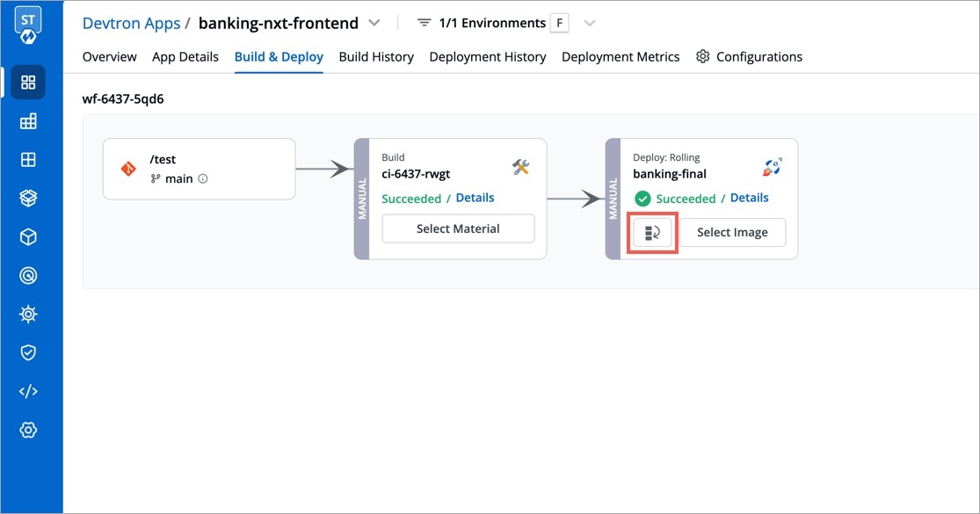Viewport: 980px width, 514px height.
Task: Open the Chart Store stacked-layers sidebar icon
Action: [28, 198]
